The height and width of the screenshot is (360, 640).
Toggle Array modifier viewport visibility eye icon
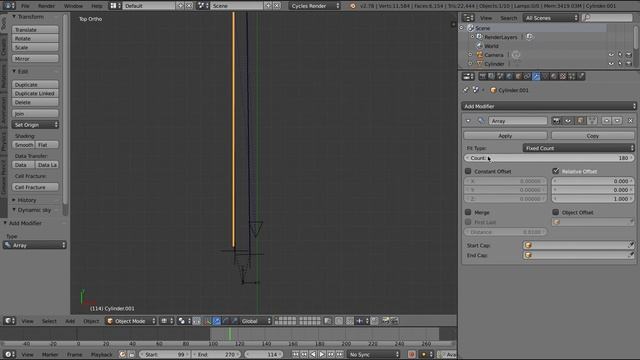pyautogui.click(x=568, y=121)
